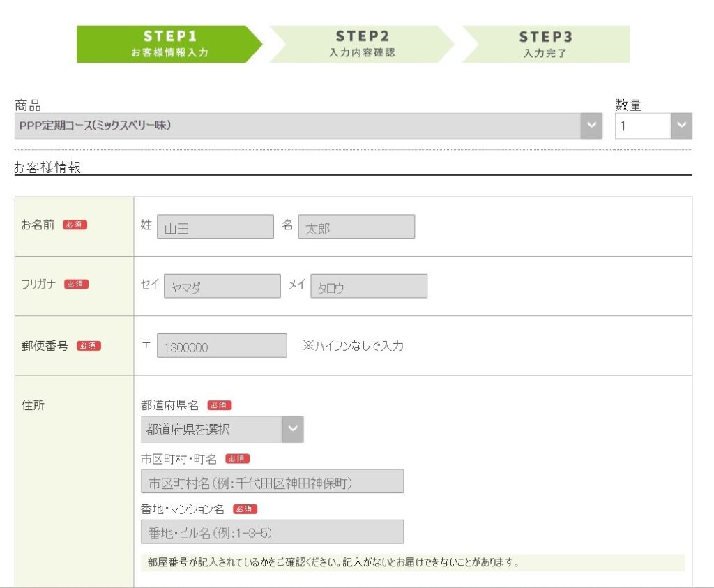Click the メイ furigana input field
Screen dimensions: 714x588
click(369, 286)
